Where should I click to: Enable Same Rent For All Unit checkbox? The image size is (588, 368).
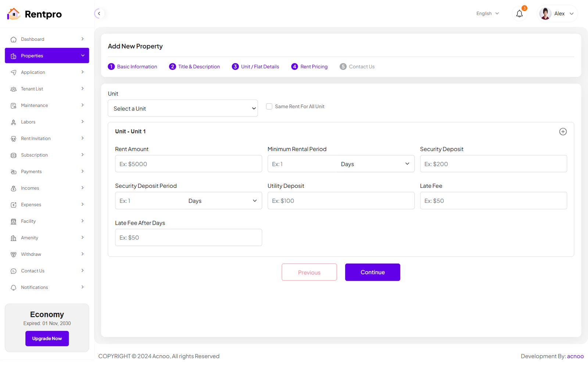(x=269, y=107)
